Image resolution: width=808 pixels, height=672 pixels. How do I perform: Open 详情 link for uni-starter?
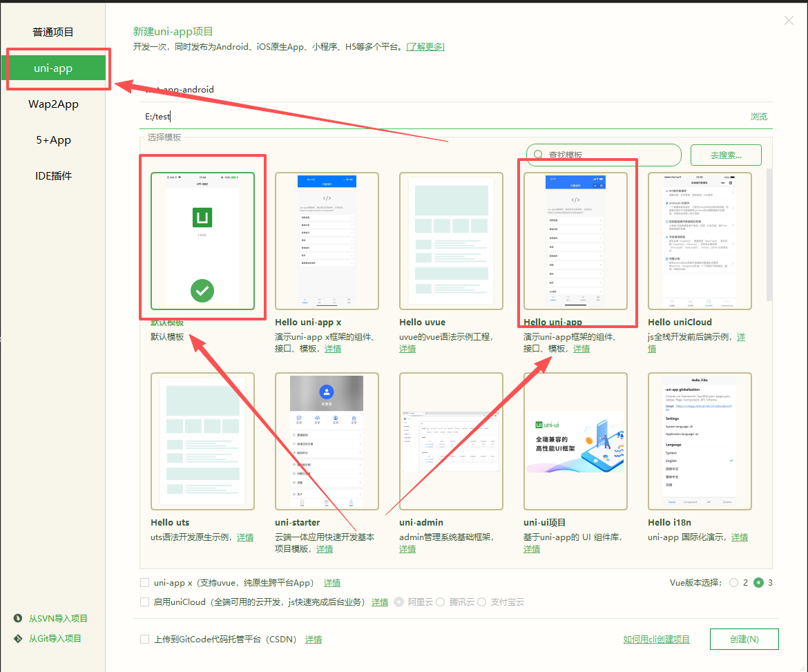(x=324, y=549)
